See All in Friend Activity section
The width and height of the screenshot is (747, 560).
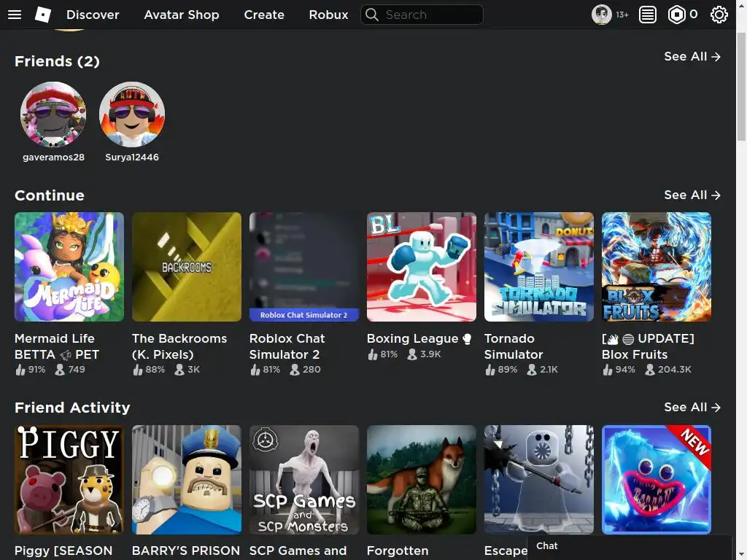click(692, 408)
